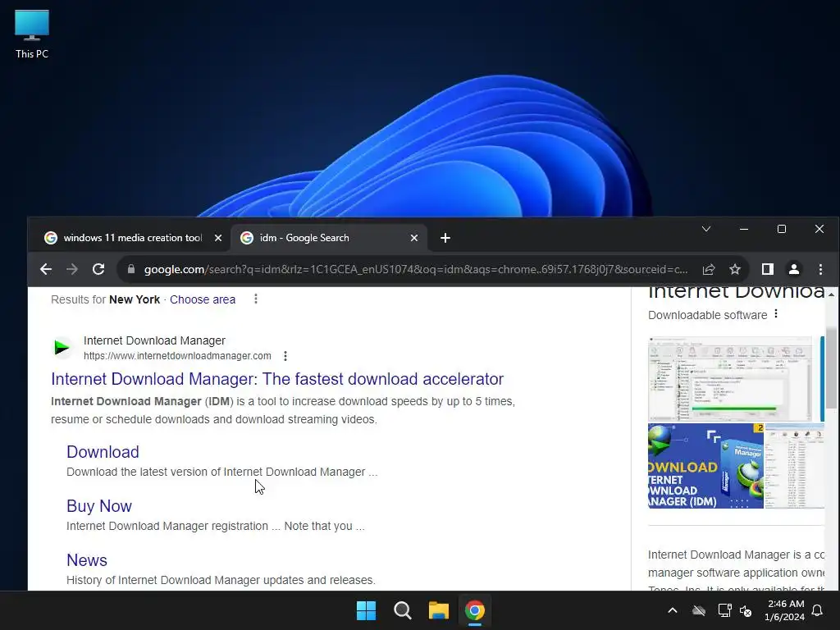
Task: Open This PC desktop icon
Action: (32, 34)
